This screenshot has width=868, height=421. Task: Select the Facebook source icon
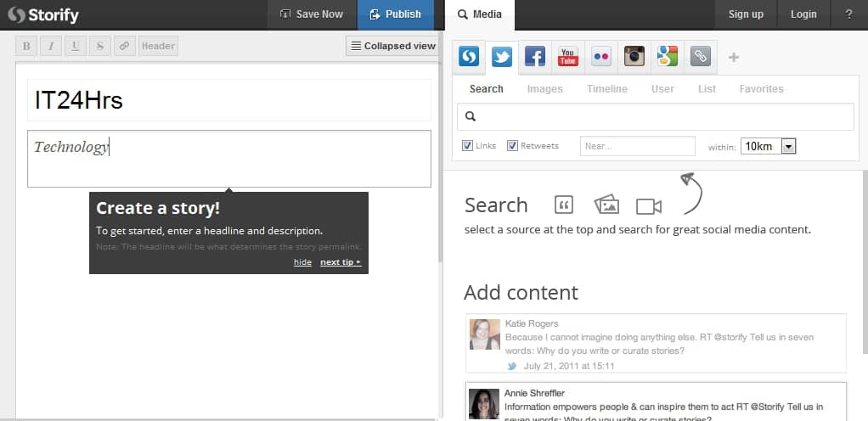point(534,58)
